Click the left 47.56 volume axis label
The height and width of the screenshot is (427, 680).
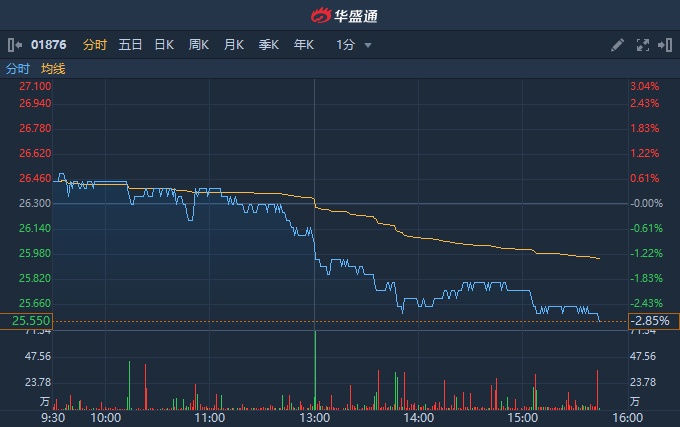coord(38,356)
